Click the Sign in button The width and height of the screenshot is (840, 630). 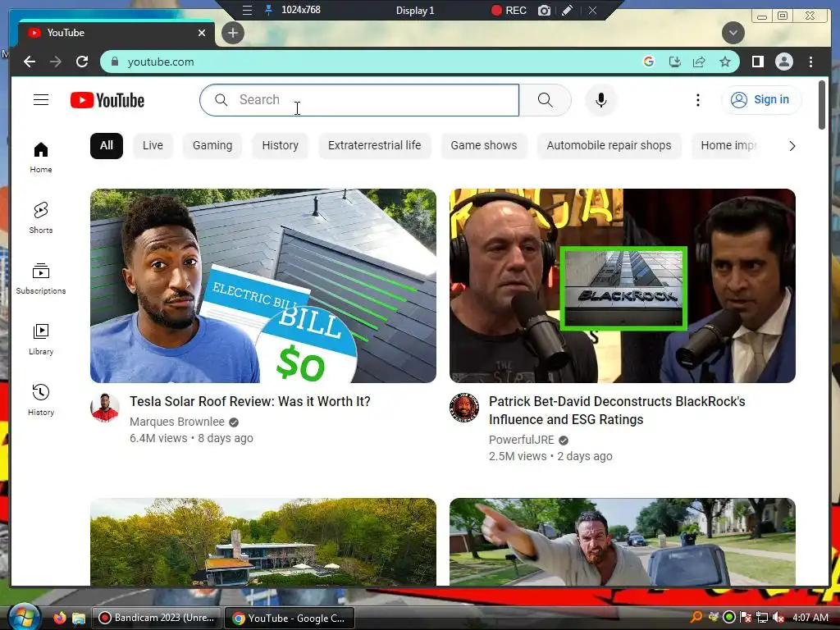click(x=761, y=99)
